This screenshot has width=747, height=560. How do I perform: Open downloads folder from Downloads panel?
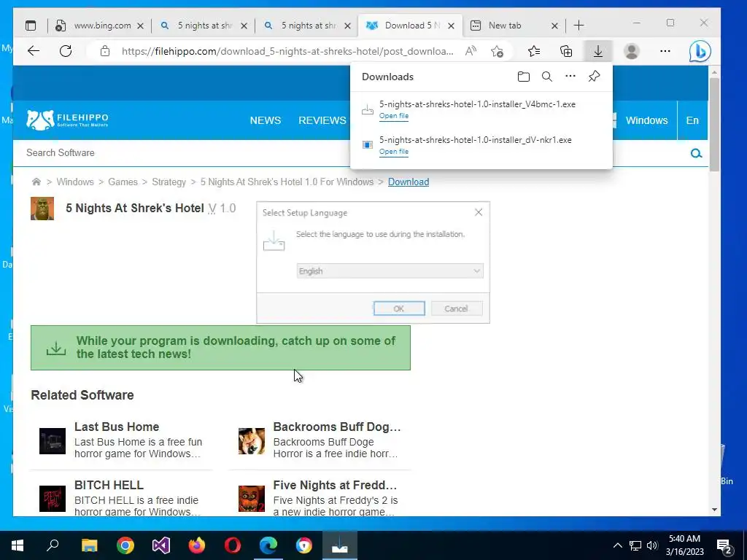click(524, 77)
